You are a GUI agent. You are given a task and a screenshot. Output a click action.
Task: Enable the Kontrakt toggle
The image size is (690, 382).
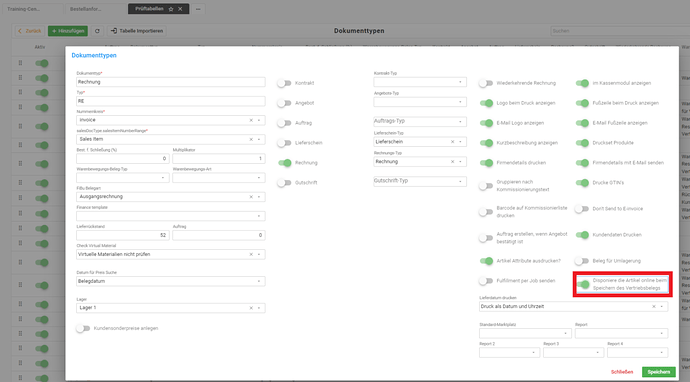(284, 83)
